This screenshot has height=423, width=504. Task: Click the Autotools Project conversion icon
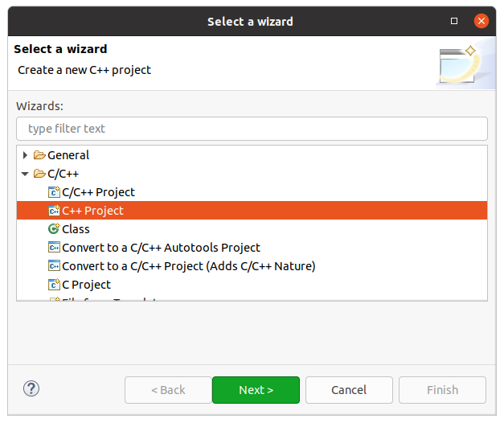coord(54,248)
